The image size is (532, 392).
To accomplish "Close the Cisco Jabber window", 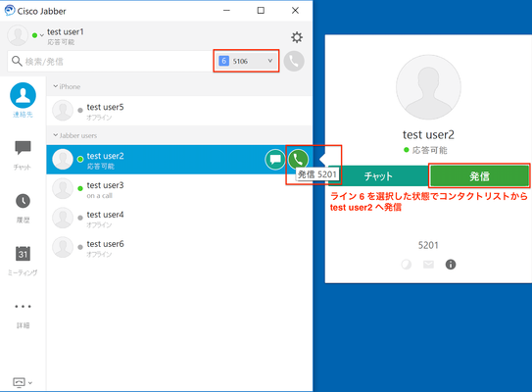I will tap(295, 11).
